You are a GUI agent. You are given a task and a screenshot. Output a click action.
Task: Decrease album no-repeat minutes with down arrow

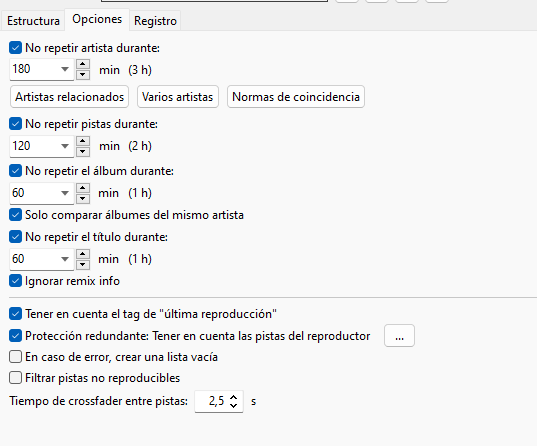click(x=83, y=198)
